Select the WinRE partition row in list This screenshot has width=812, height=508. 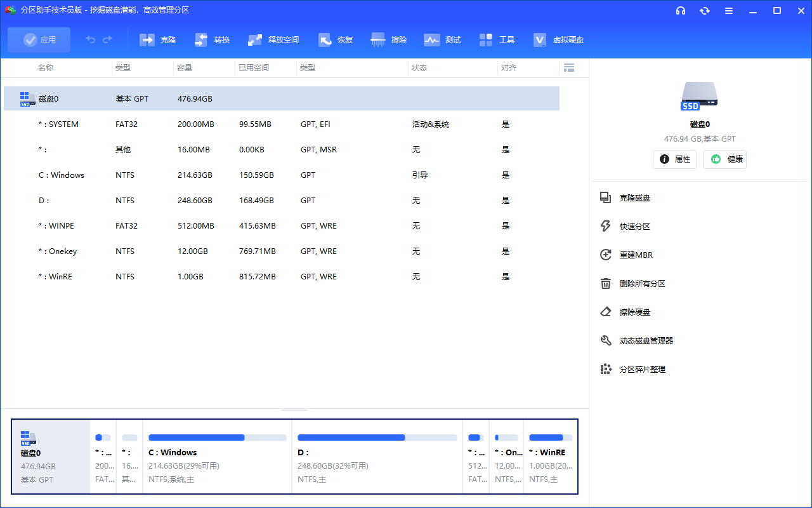[282, 277]
